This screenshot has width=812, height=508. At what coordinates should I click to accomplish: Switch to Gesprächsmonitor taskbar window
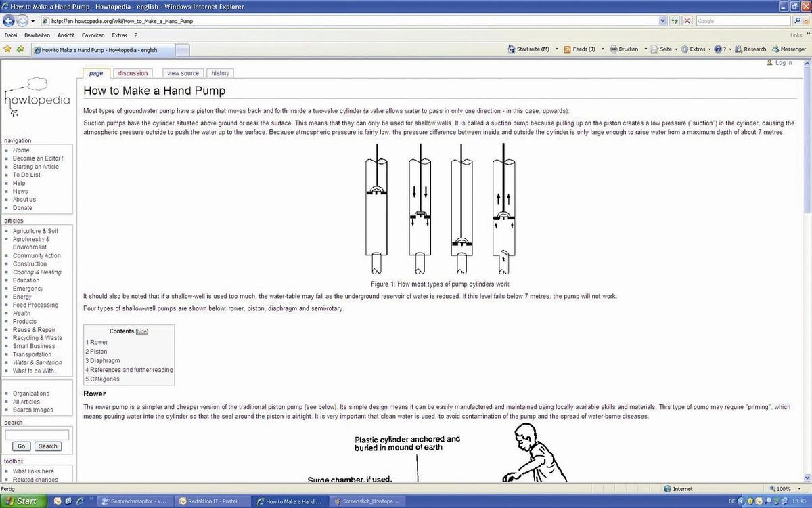(x=135, y=501)
